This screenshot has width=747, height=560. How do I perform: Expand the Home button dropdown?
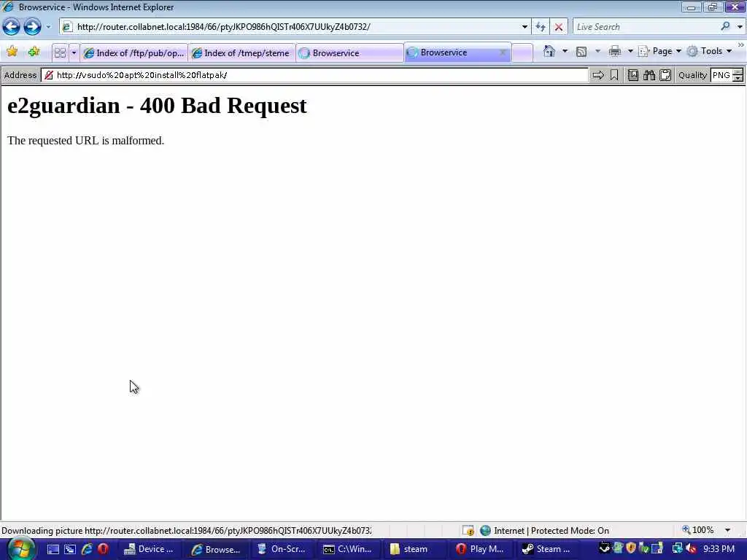565,51
